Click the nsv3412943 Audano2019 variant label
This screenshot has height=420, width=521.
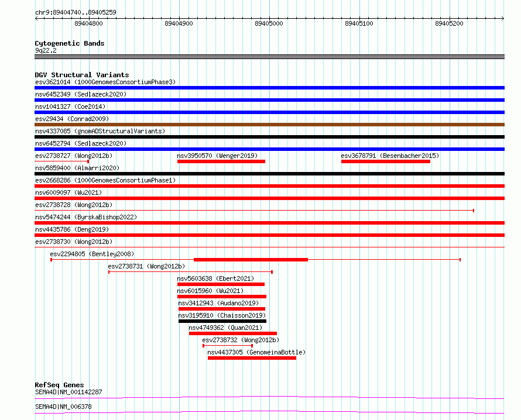point(218,303)
